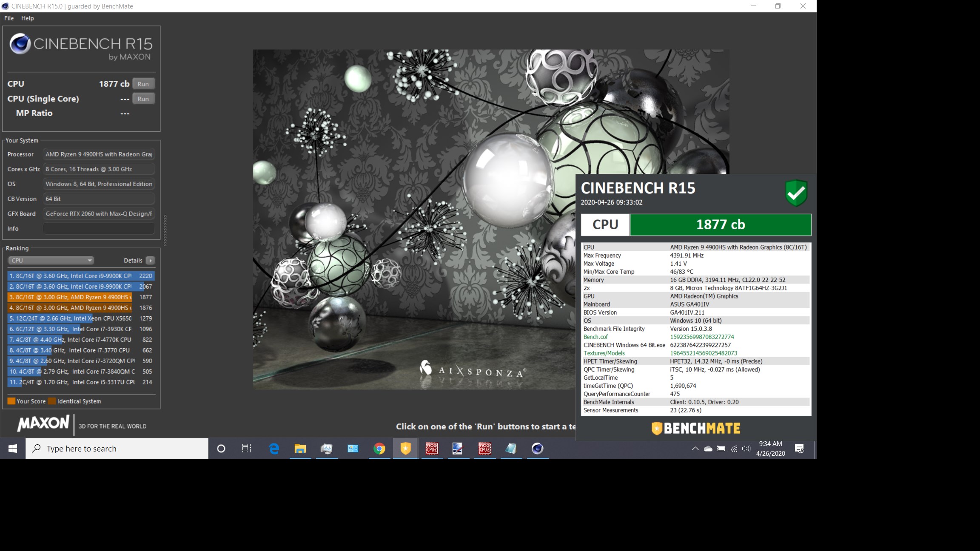The width and height of the screenshot is (980, 551).
Task: Select ranking entry 2 scoring 2067
Action: (81, 287)
